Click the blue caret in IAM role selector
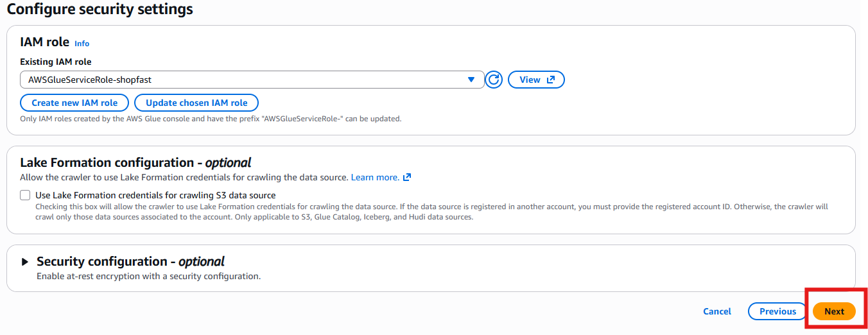 point(471,80)
